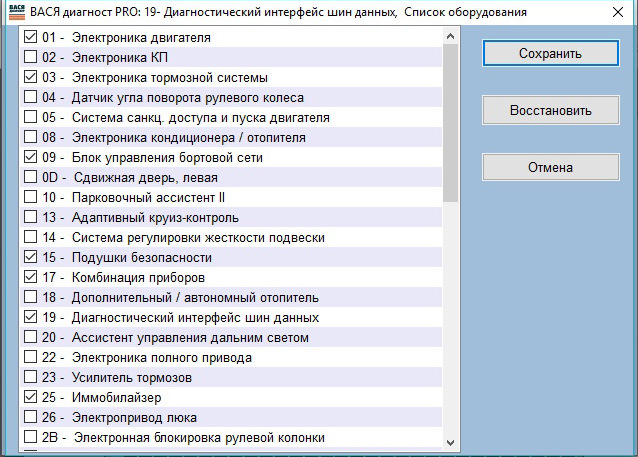Image resolution: width=638 pixels, height=457 pixels.
Task: Click the scrollbar track below the thumb
Action: tap(450, 318)
